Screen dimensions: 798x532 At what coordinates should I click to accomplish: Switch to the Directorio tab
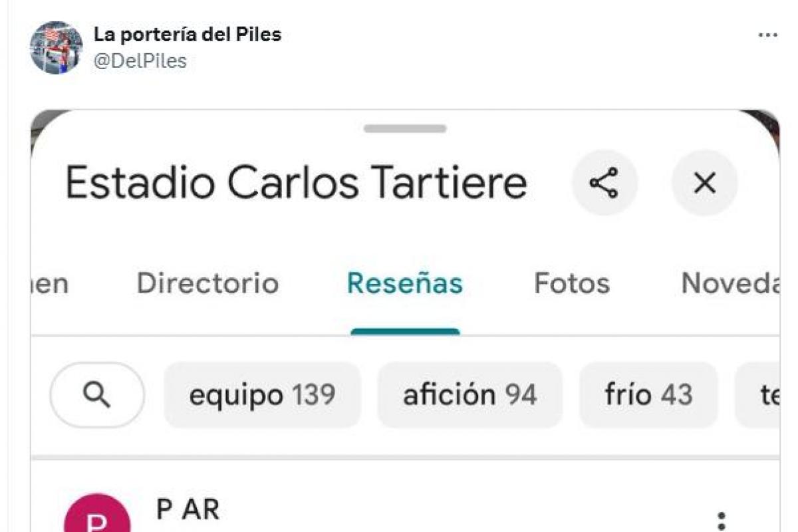(x=207, y=284)
